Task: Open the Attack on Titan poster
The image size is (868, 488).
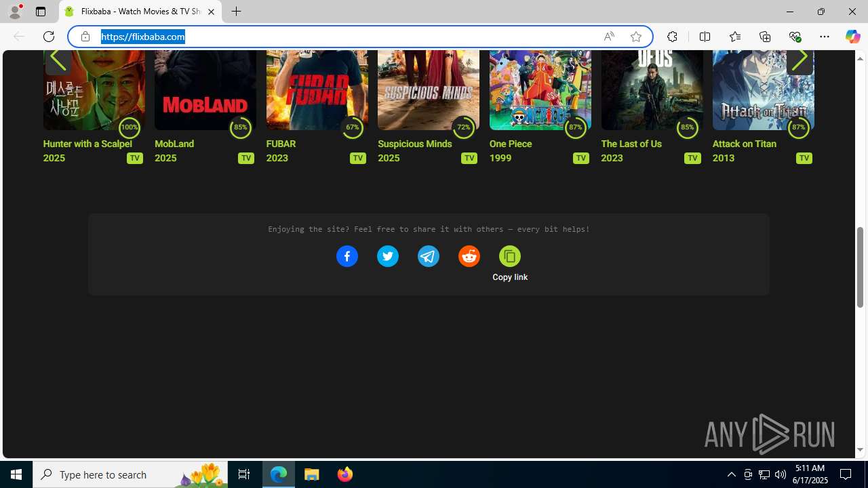Action: click(x=763, y=89)
